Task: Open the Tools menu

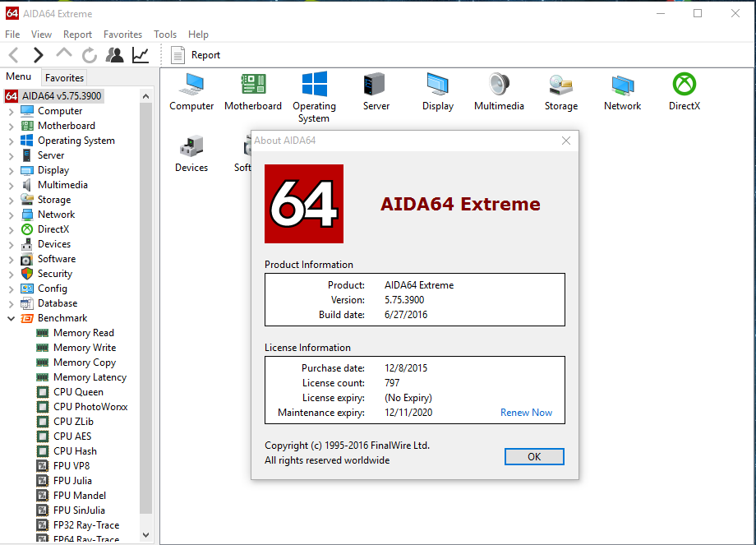Action: coord(164,35)
